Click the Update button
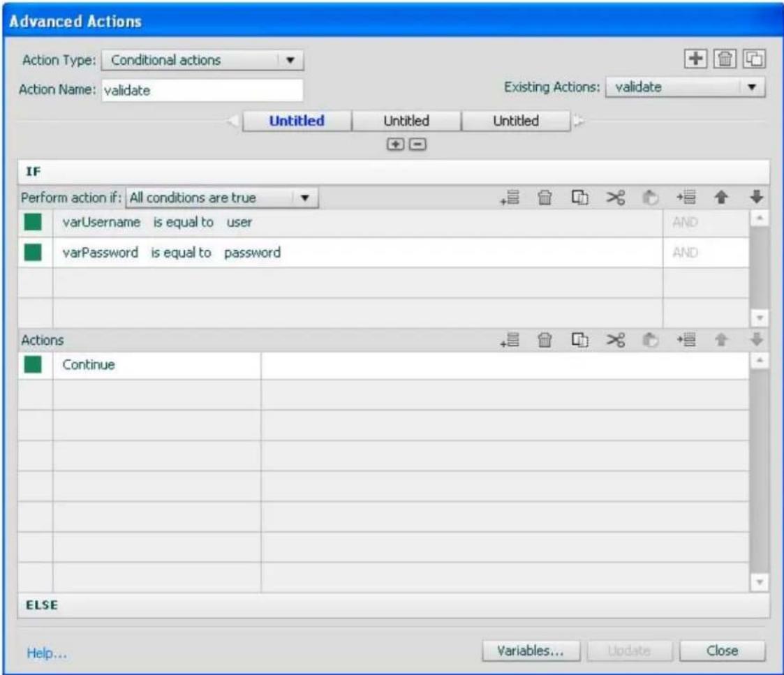784x675 pixels. coord(630,651)
